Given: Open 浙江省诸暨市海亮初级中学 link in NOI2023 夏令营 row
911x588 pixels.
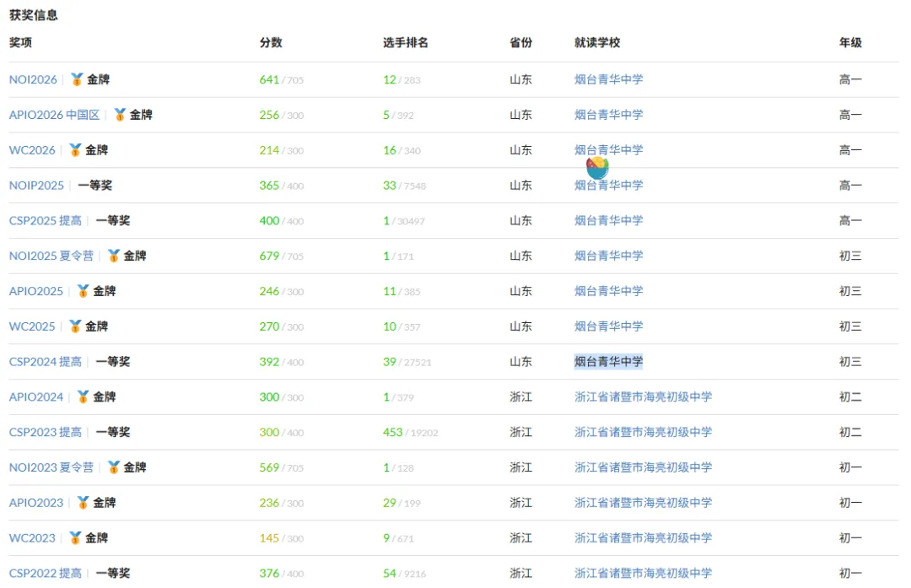Looking at the screenshot, I should coord(643,467).
